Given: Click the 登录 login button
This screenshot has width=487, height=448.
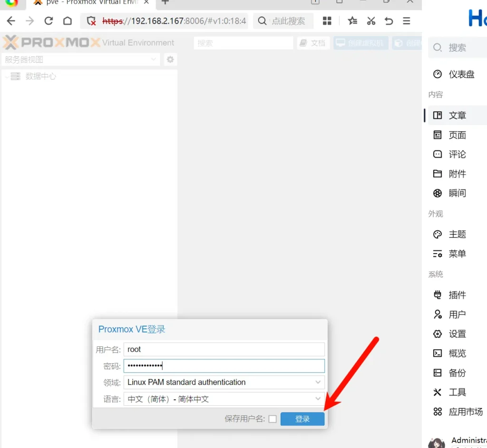Looking at the screenshot, I should [302, 419].
